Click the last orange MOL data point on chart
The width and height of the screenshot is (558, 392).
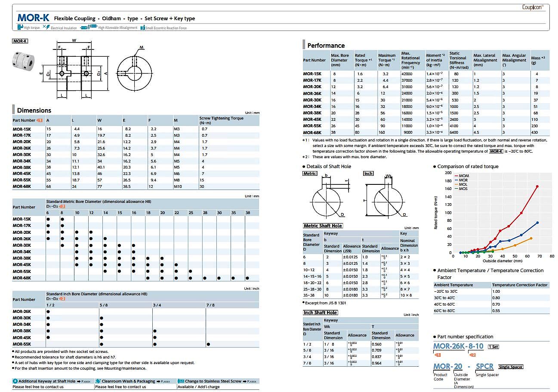(x=531, y=238)
